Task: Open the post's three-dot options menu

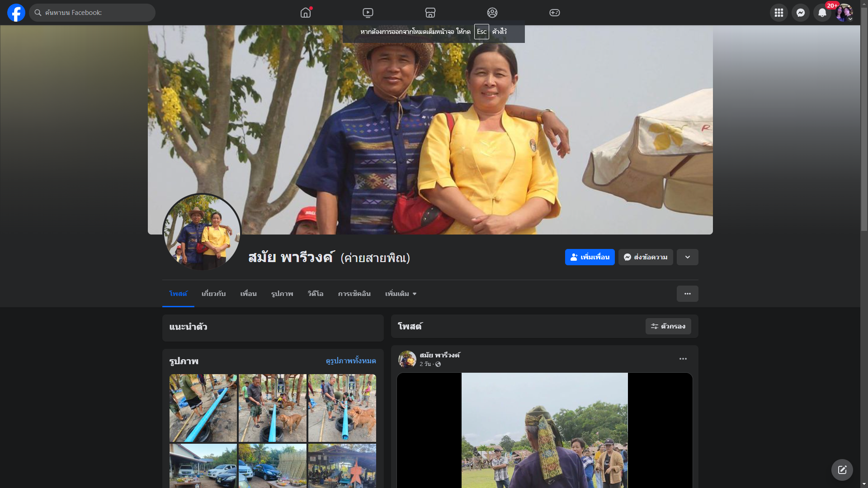Action: 683,359
